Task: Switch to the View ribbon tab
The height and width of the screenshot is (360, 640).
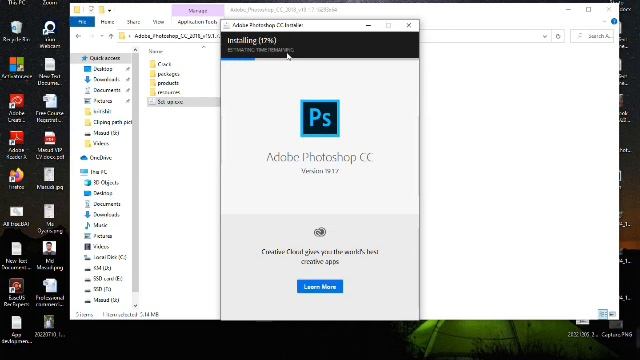Action: 158,22
